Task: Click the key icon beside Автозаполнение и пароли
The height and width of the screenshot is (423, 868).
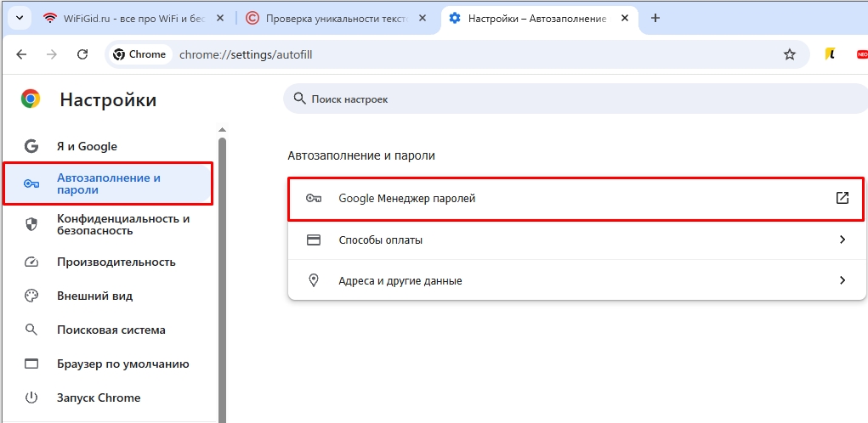Action: pos(31,184)
